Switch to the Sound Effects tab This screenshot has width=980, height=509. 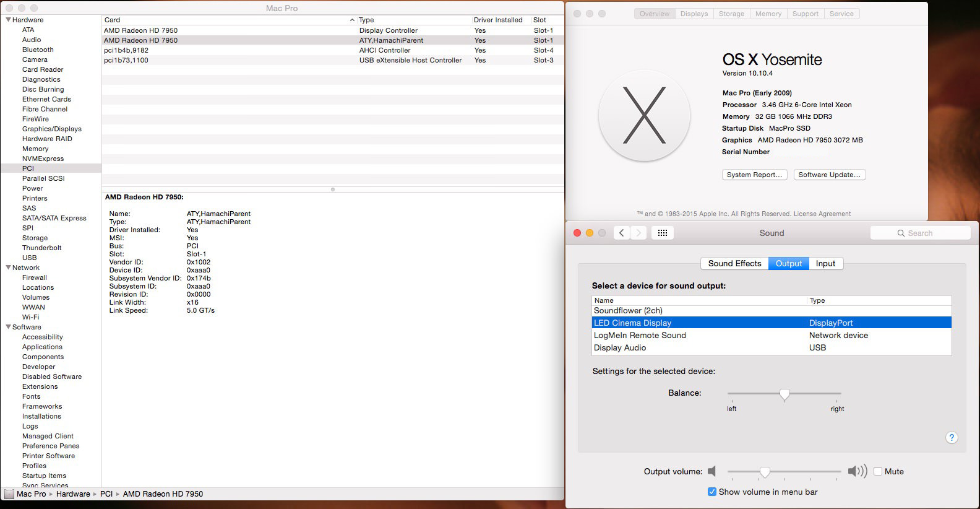coord(734,263)
